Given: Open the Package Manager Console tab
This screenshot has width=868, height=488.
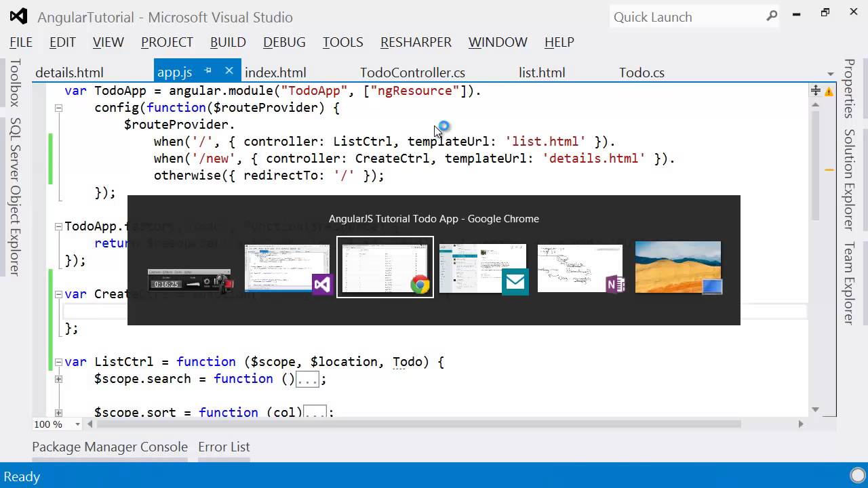Looking at the screenshot, I should coord(110,447).
